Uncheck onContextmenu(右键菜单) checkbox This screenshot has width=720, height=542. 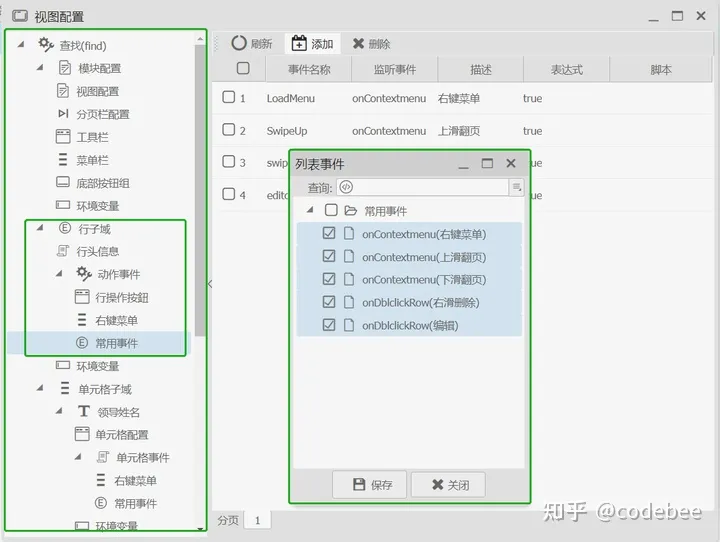pos(329,233)
